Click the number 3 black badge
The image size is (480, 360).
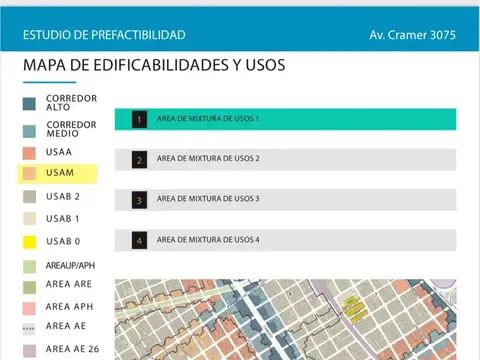point(139,200)
